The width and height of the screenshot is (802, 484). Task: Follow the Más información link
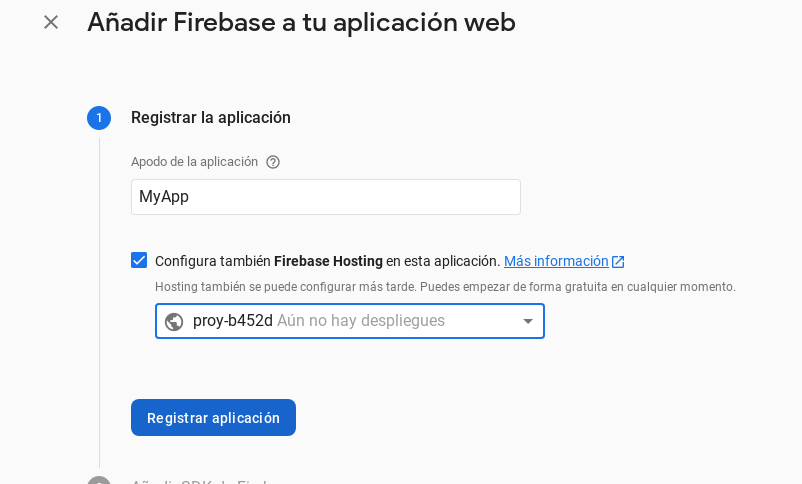[556, 261]
